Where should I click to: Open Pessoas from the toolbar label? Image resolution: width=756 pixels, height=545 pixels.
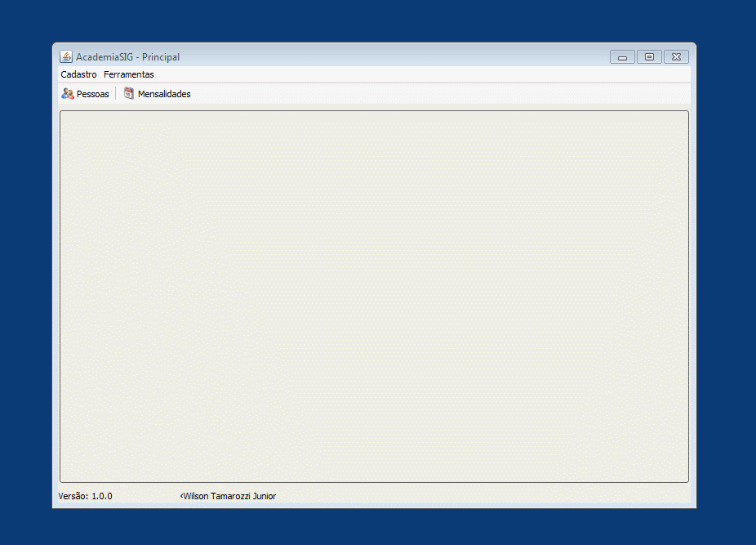coord(92,94)
